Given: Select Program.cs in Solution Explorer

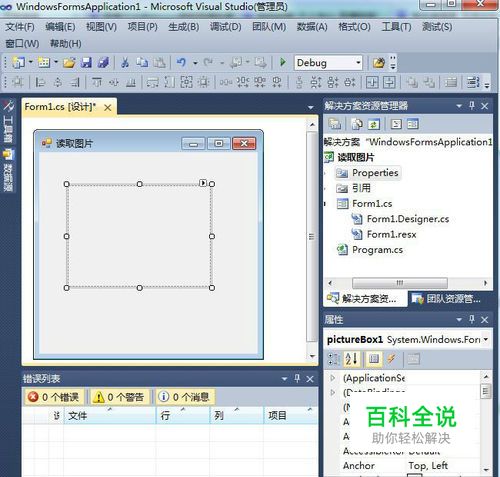Looking at the screenshot, I should [x=377, y=250].
